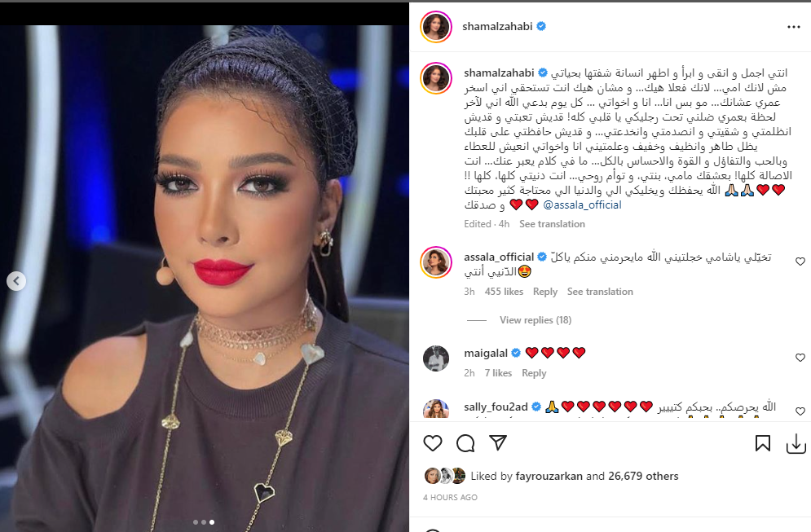Viewport: 811px width, 532px height.
Task: Expand View replies (18)
Action: (x=536, y=320)
